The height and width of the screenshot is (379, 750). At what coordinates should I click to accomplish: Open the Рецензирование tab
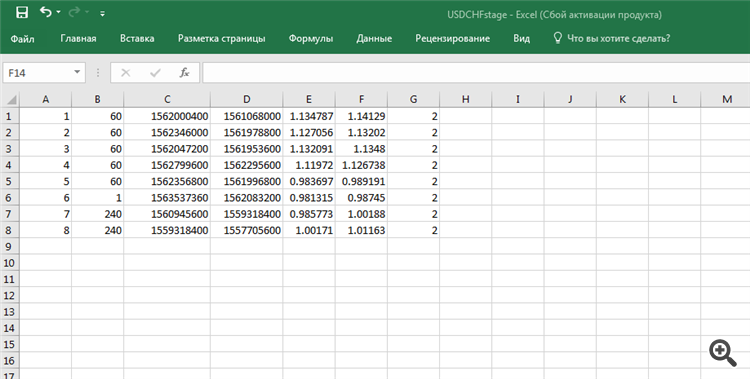click(452, 38)
